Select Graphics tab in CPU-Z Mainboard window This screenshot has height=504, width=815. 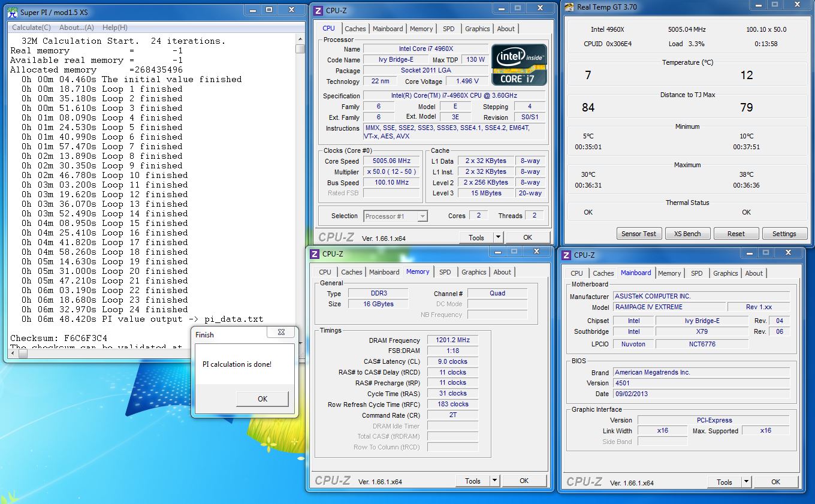click(x=726, y=273)
